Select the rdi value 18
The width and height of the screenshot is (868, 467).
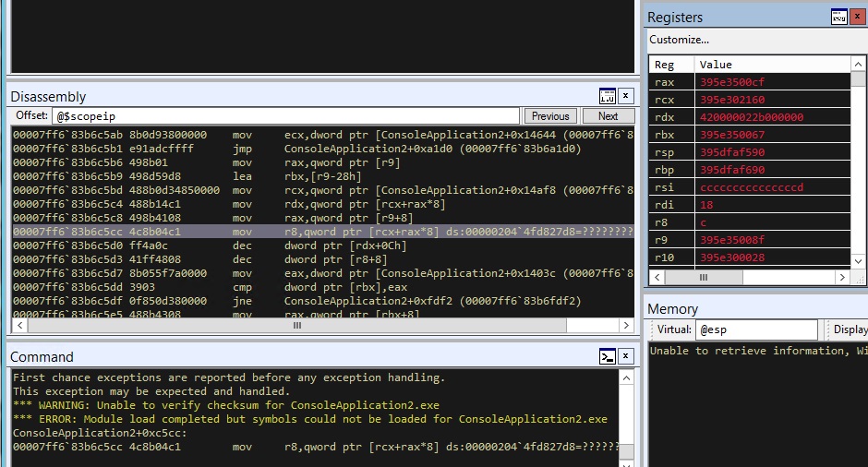click(706, 205)
